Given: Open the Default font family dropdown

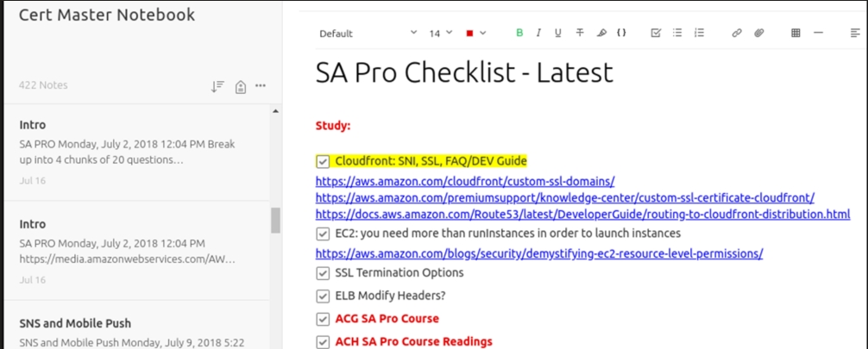Looking at the screenshot, I should [368, 34].
